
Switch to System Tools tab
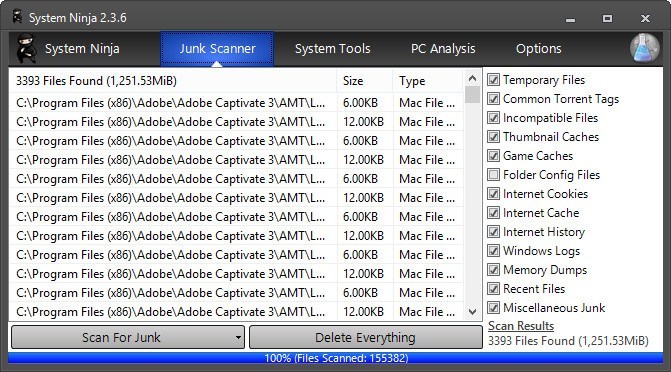tap(333, 49)
